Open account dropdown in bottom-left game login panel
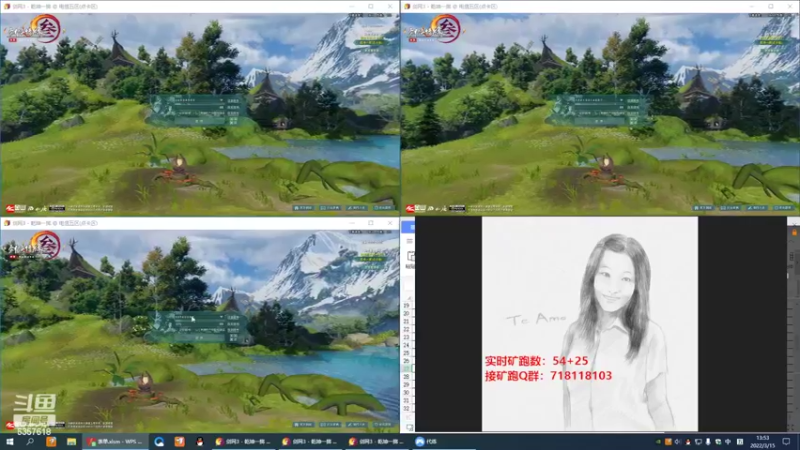 pos(221,316)
